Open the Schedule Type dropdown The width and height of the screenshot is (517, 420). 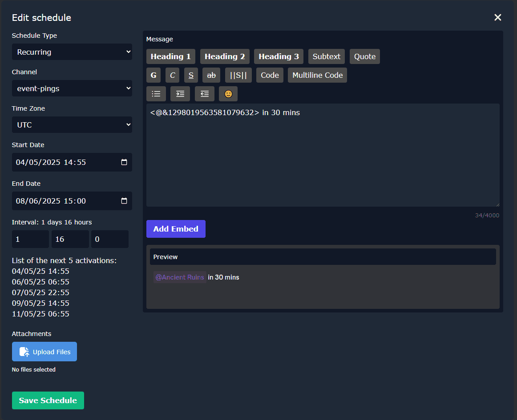point(72,52)
